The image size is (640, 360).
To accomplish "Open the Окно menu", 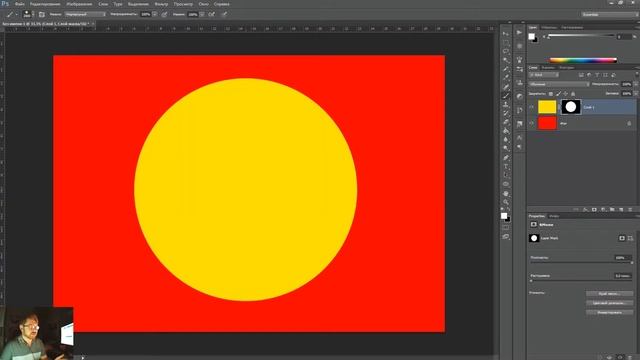I will (x=203, y=4).
